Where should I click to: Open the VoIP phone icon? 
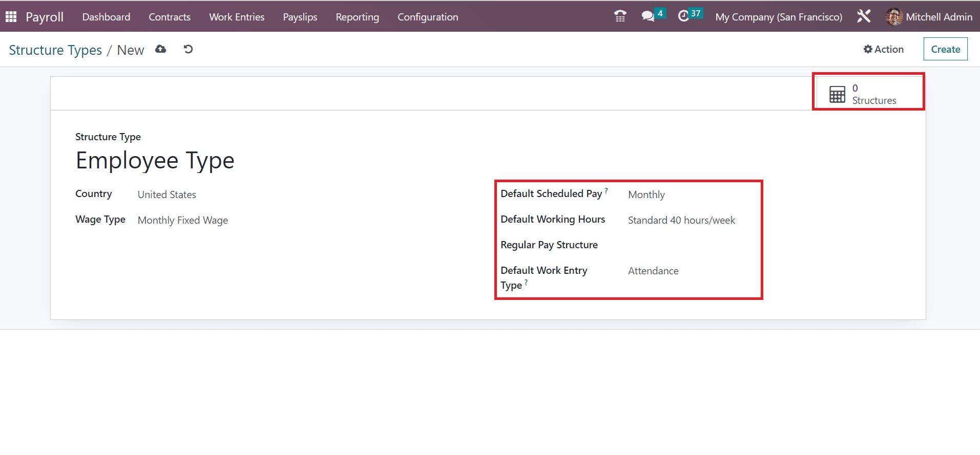(620, 17)
